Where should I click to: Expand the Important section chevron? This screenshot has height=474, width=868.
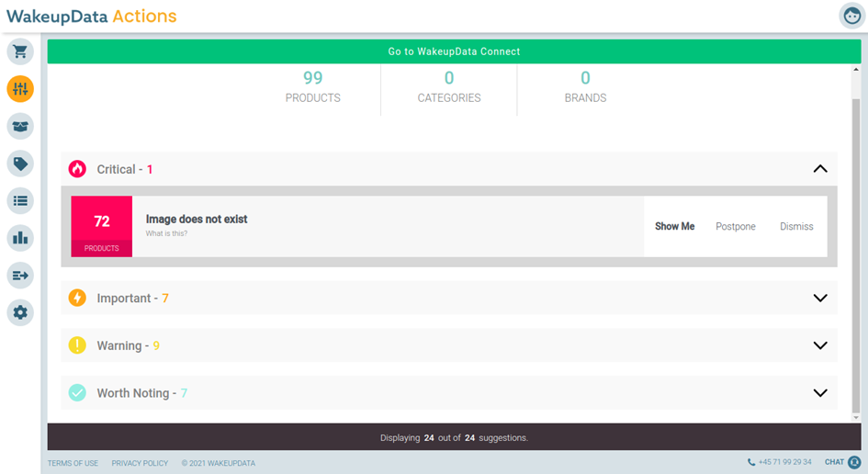820,298
